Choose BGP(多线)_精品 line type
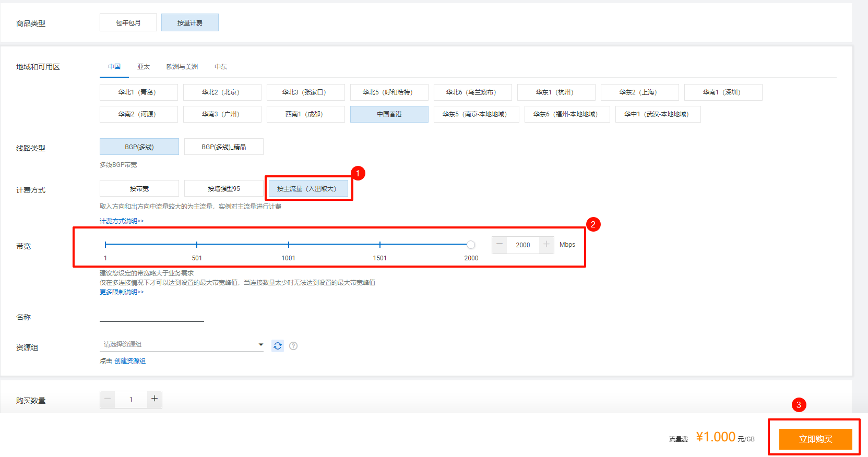The width and height of the screenshot is (868, 457). click(x=224, y=147)
